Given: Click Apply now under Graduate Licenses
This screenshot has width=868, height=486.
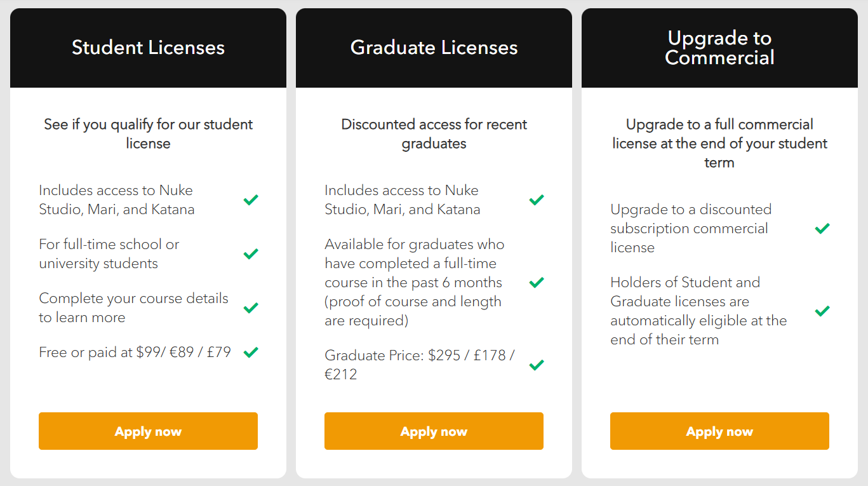Looking at the screenshot, I should [x=434, y=431].
